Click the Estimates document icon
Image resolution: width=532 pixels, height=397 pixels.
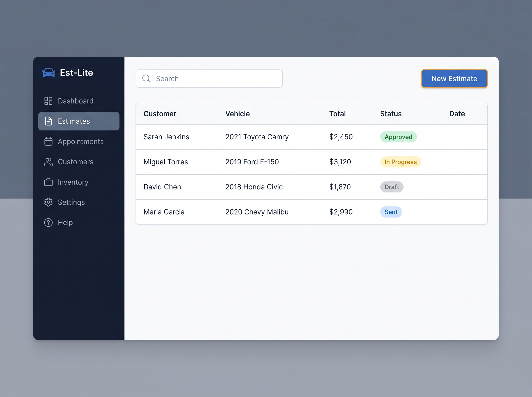[48, 121]
